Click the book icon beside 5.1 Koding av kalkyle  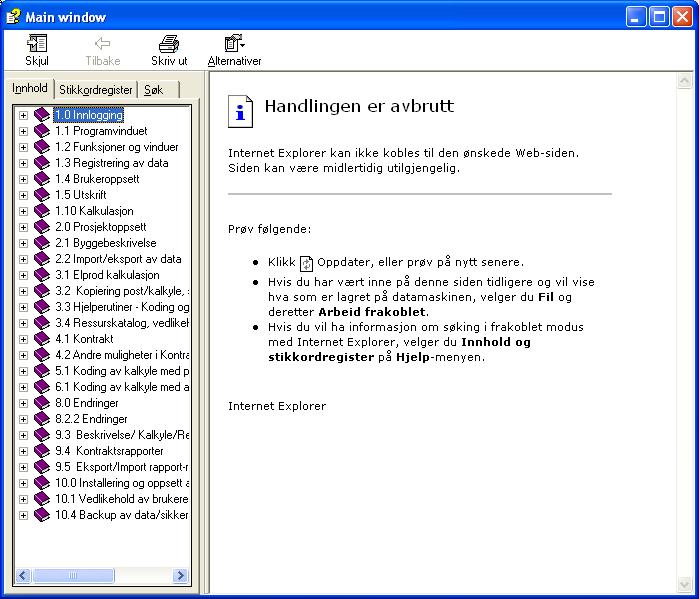[x=42, y=371]
